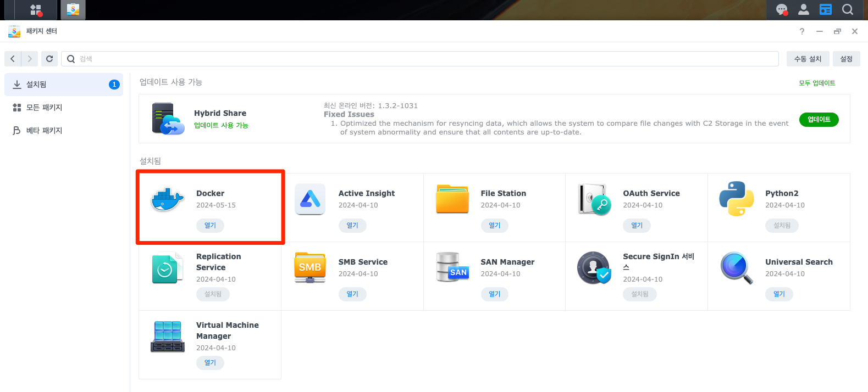Image resolution: width=868 pixels, height=392 pixels.
Task: Click the 업데이트 사용 가능 section heading
Action: click(171, 82)
